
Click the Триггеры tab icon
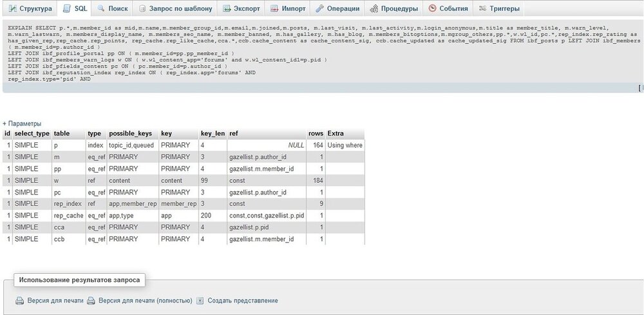[x=482, y=9]
